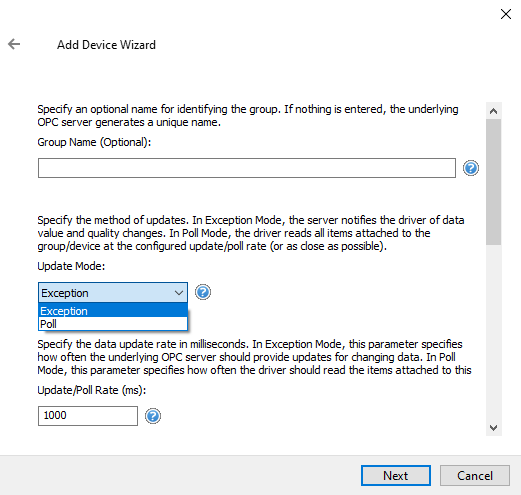This screenshot has height=495, width=521.
Task: Click the Cancel button
Action: point(475,475)
